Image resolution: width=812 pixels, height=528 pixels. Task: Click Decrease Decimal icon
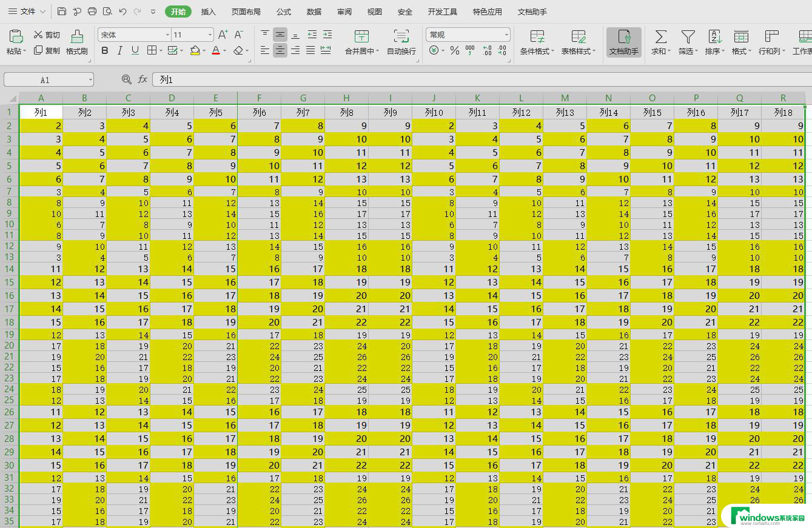[503, 50]
